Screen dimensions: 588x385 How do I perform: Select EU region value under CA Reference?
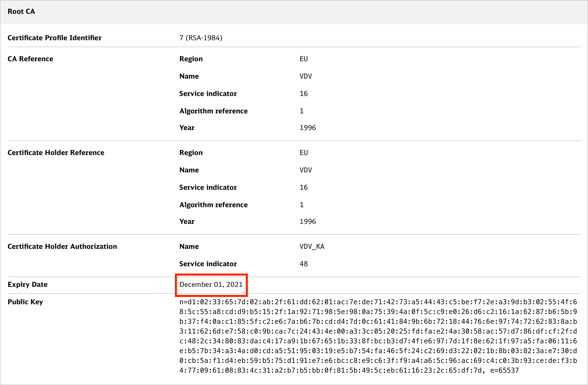(304, 59)
